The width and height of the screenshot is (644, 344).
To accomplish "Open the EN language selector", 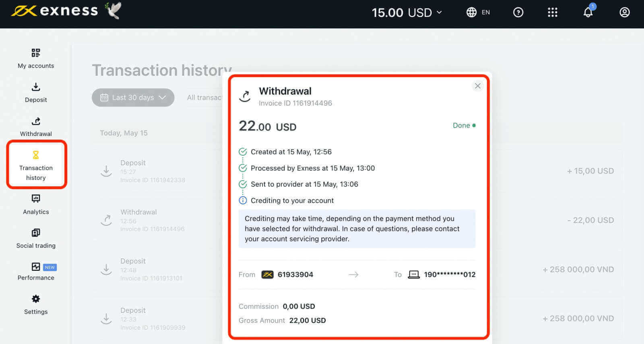I will [x=478, y=12].
